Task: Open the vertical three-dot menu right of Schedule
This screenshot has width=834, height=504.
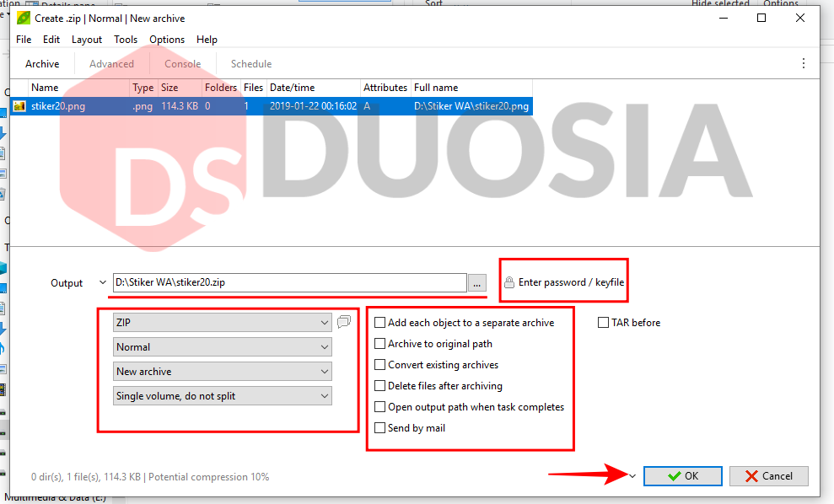Action: 803,63
